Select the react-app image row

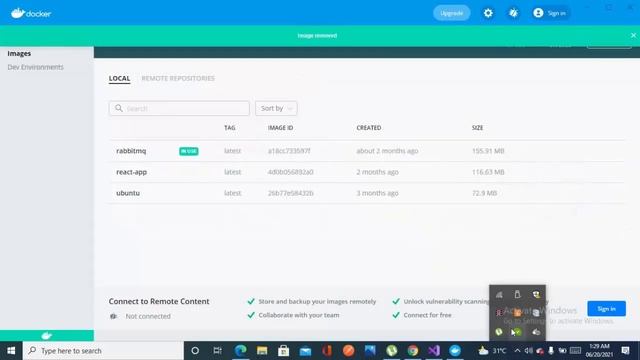[367, 172]
